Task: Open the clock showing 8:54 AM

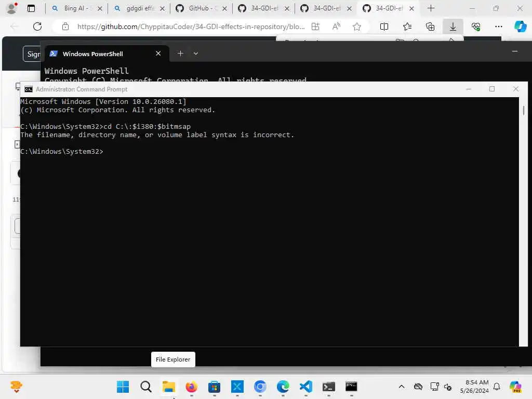Action: 474,387
